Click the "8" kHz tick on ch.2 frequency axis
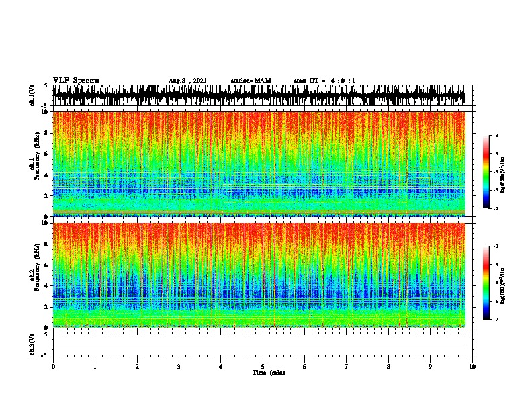The width and height of the screenshot is (532, 411). tap(47, 244)
